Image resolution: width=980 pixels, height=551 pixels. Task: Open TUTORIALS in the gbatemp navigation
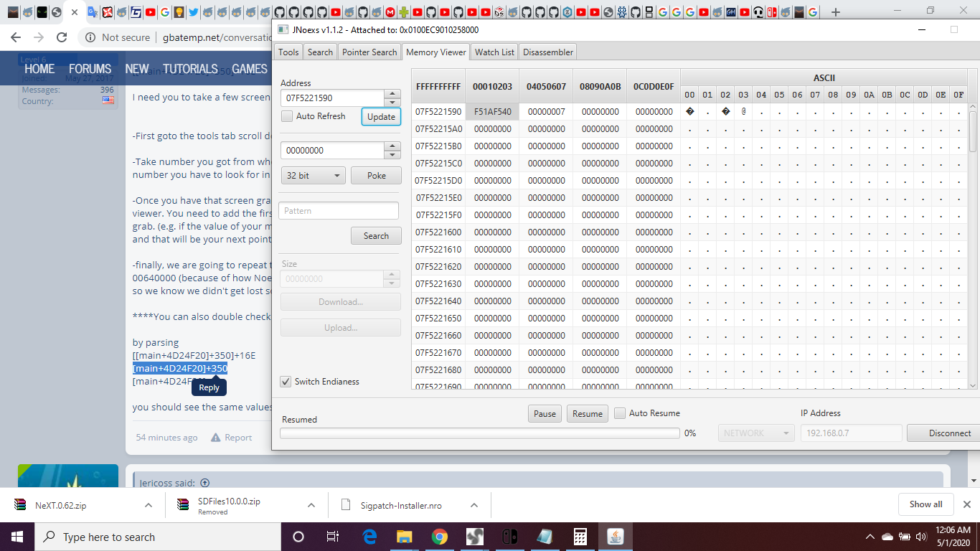(190, 69)
